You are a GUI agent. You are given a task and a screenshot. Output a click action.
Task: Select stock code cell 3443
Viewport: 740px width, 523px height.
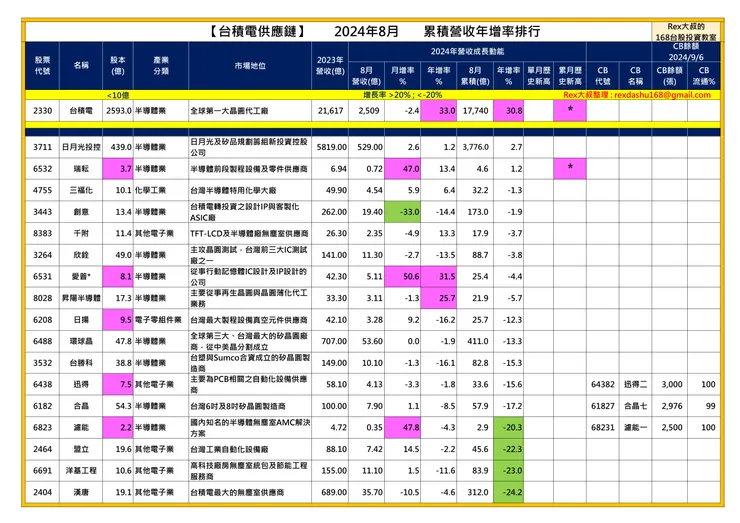tap(42, 212)
